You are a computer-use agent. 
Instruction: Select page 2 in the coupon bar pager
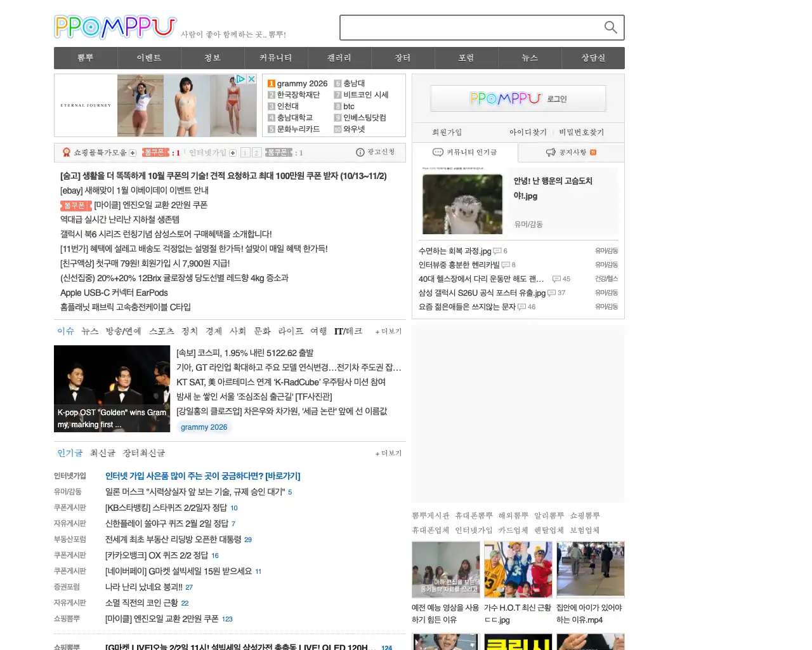coord(256,152)
